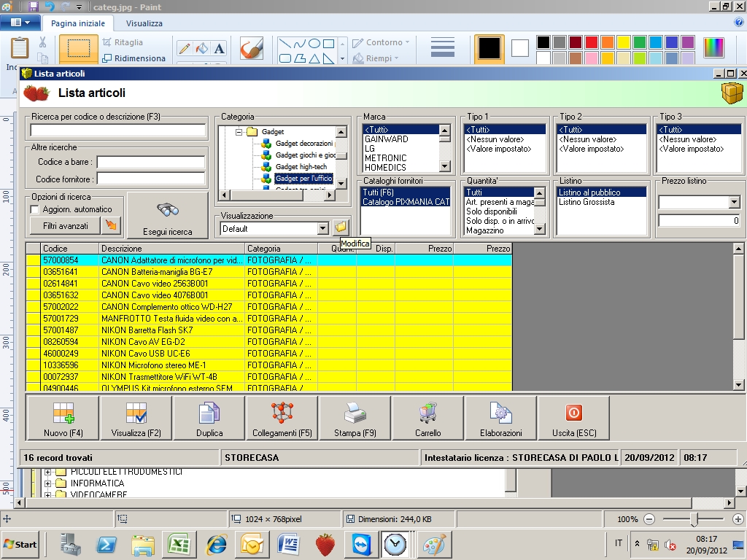
Task: Click the Categoria column header
Action: (281, 249)
